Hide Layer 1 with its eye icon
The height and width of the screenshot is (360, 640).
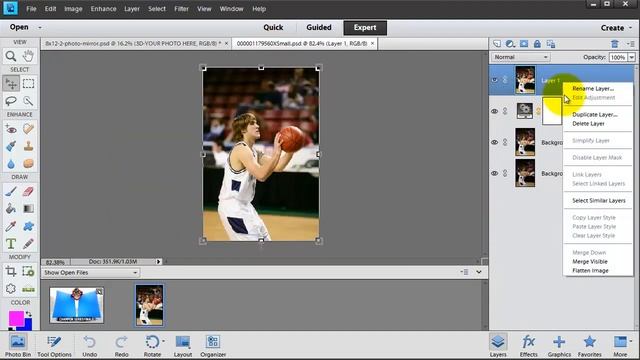point(495,80)
